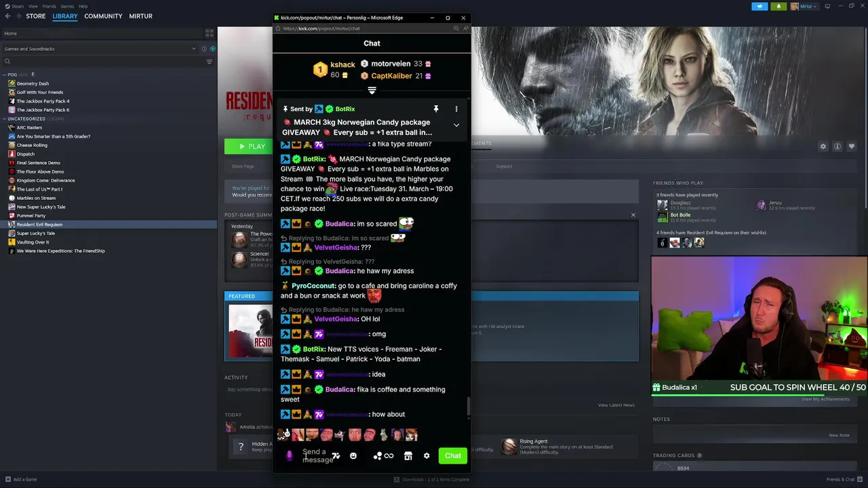Select Marbles on Stream in library
Viewport: 868px width, 488px height.
pos(36,198)
